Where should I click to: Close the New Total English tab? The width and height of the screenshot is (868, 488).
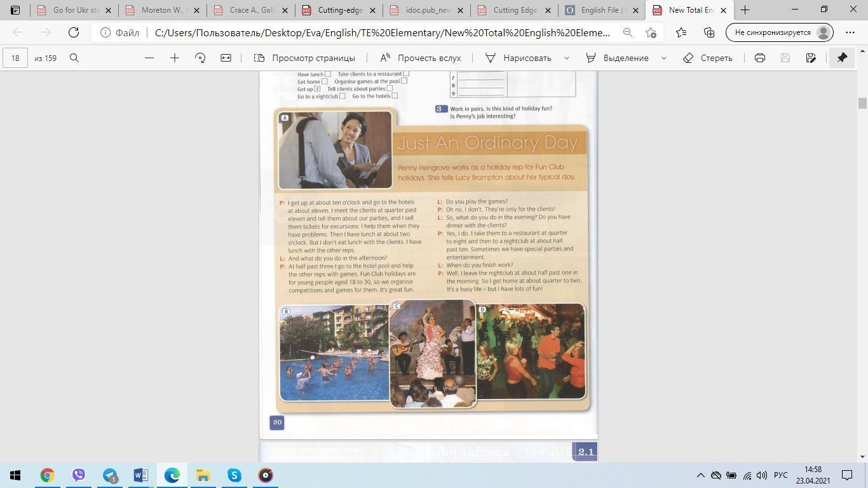tap(723, 10)
